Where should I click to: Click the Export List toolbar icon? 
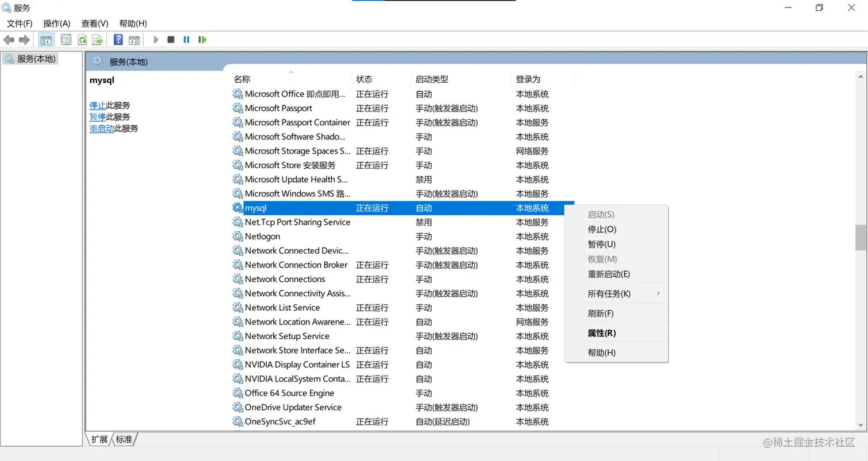[98, 40]
